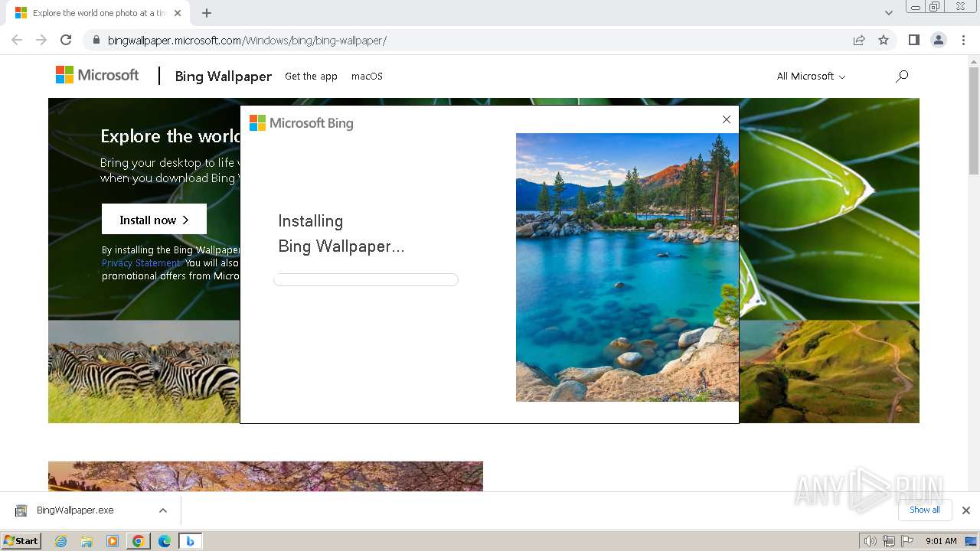This screenshot has height=551, width=980.
Task: Click the zebras photo tile
Action: pos(144,371)
